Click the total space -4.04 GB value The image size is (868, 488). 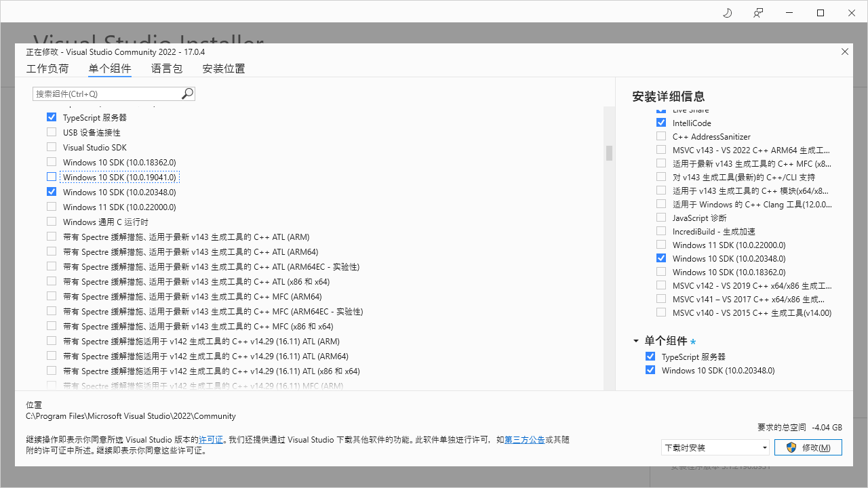(x=827, y=428)
